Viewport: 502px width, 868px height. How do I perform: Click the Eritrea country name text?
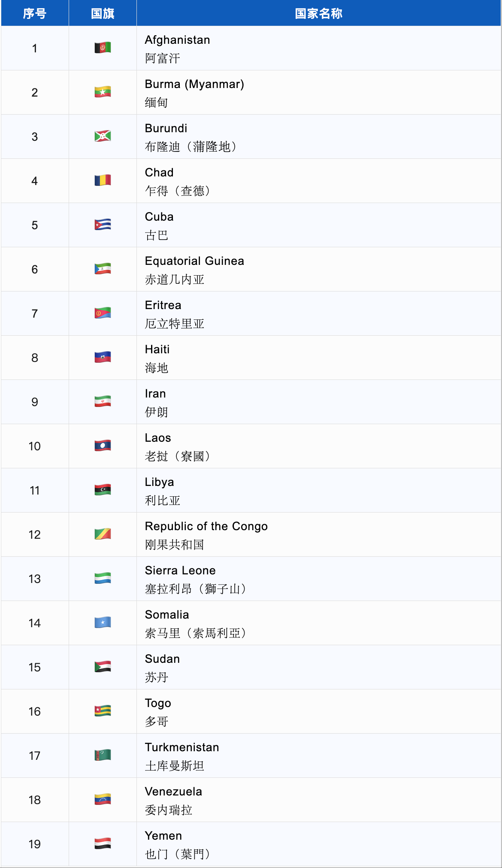point(163,305)
